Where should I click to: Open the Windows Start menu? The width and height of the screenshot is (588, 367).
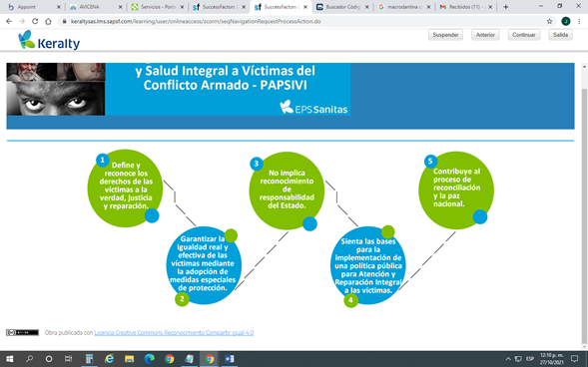[x=9, y=359]
